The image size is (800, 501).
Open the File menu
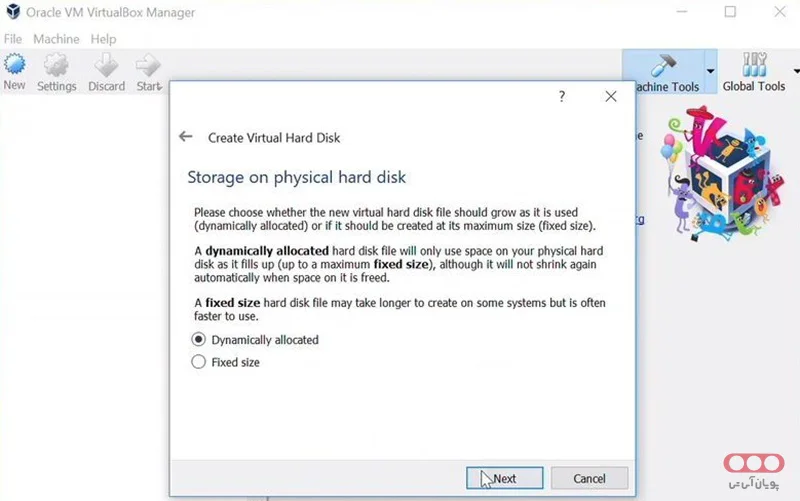[x=13, y=39]
